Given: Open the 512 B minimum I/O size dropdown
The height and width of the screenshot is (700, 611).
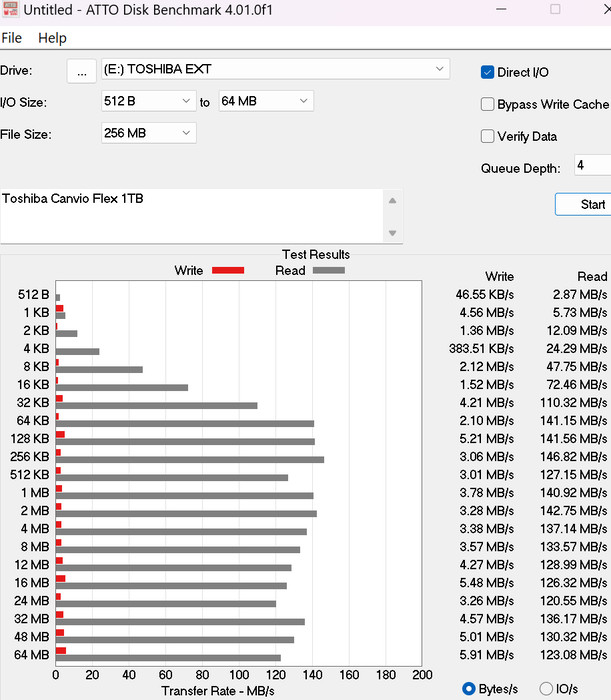Looking at the screenshot, I should [x=149, y=101].
